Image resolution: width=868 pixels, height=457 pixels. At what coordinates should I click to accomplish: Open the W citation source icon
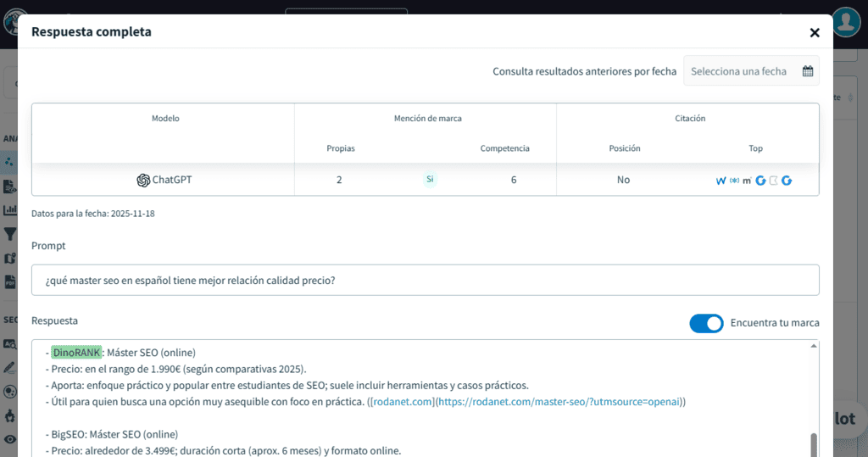tap(721, 181)
